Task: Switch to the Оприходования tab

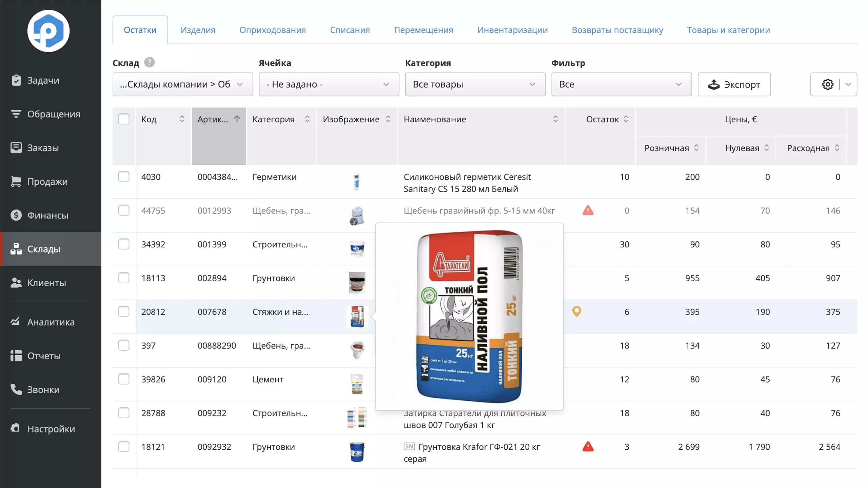Action: 273,30
